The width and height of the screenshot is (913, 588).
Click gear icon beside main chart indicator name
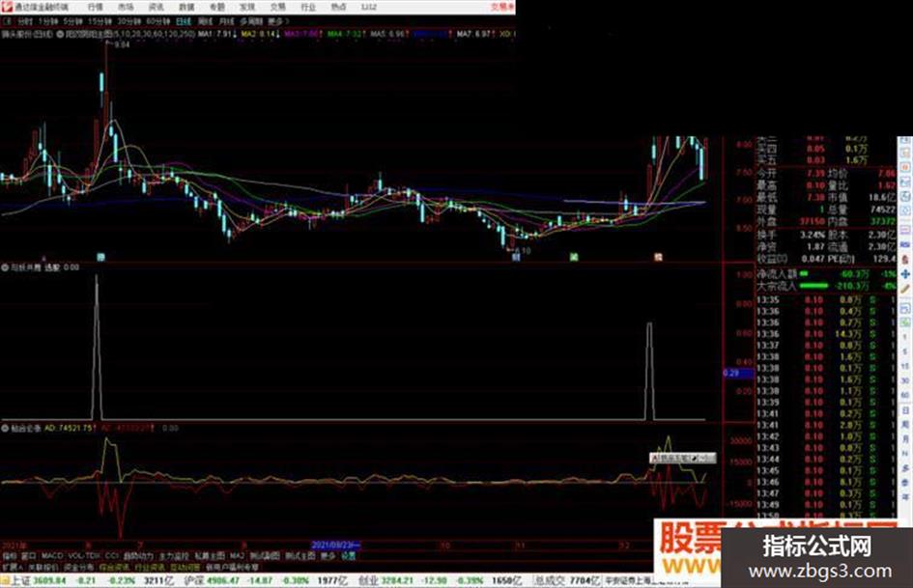click(60, 35)
